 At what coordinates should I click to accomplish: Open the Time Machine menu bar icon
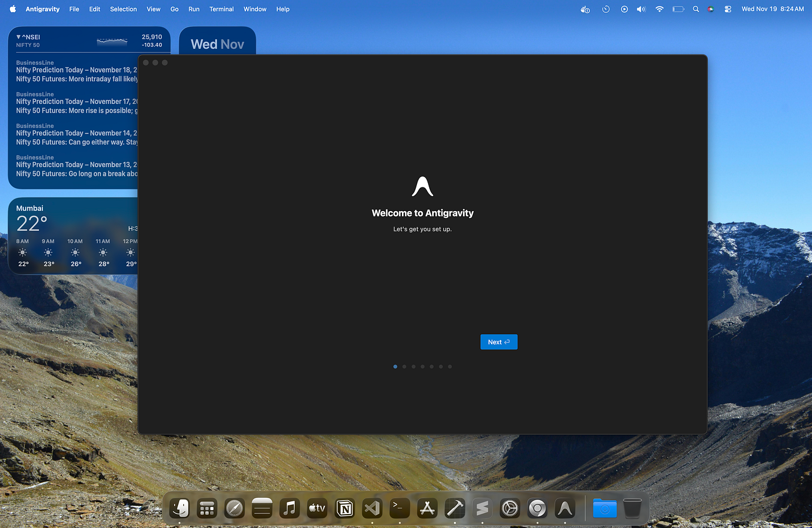coord(606,9)
